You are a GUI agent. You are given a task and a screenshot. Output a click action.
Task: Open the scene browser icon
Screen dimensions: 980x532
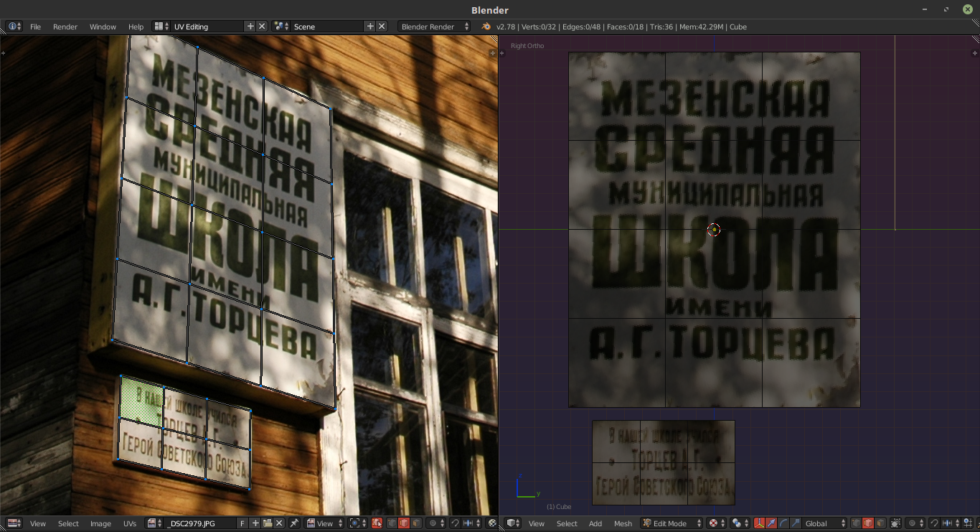point(281,27)
